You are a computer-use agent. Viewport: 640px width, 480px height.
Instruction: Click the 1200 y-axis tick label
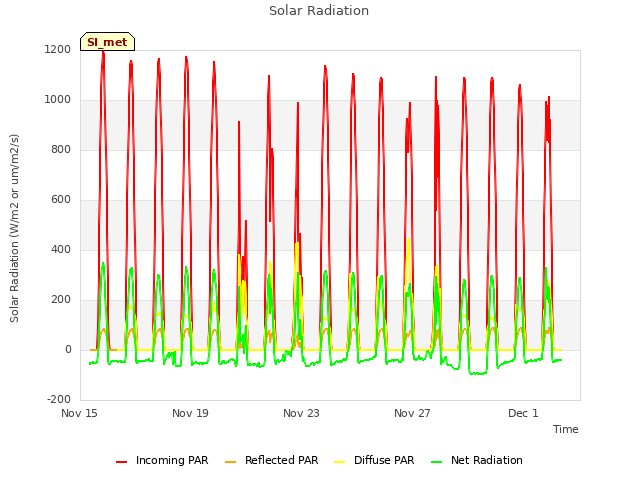[x=58, y=49]
